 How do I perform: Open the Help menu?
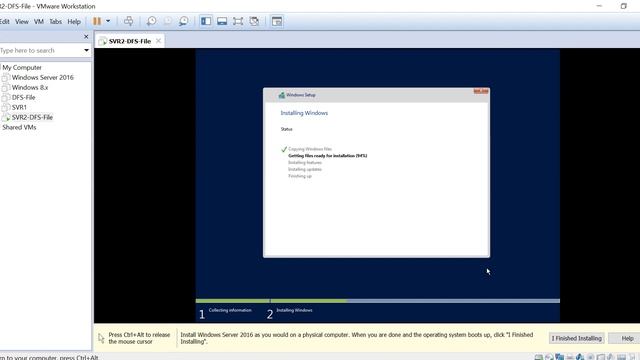click(74, 22)
